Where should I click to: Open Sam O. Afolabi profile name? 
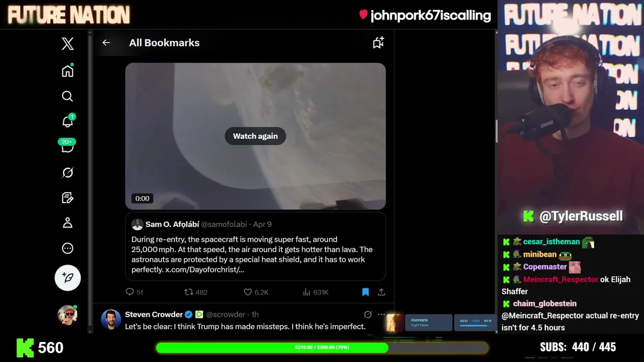pyautogui.click(x=172, y=224)
